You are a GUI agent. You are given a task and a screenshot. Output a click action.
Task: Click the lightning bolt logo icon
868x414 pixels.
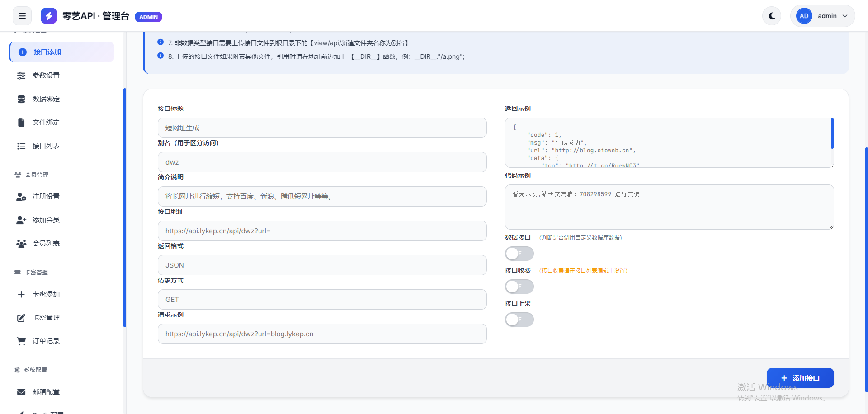49,16
